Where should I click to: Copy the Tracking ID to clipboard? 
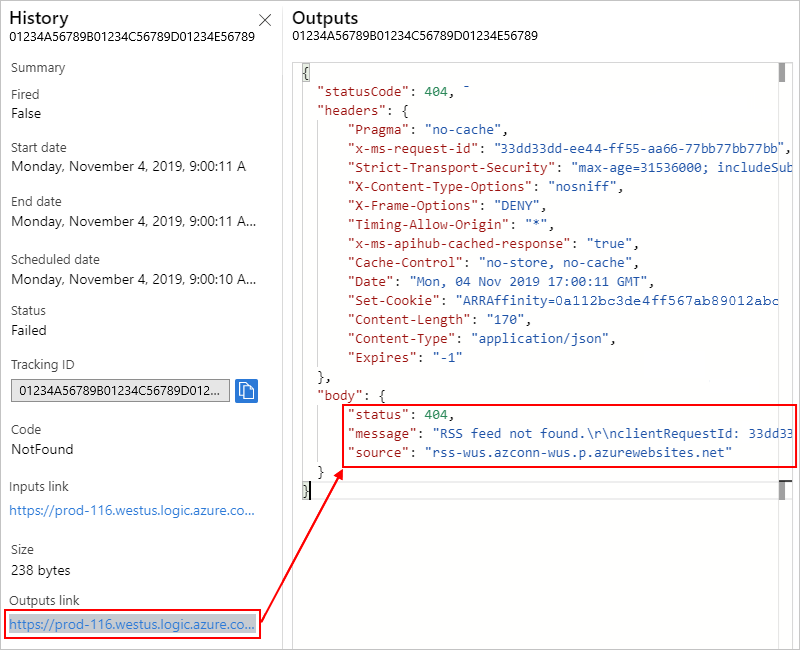246,391
